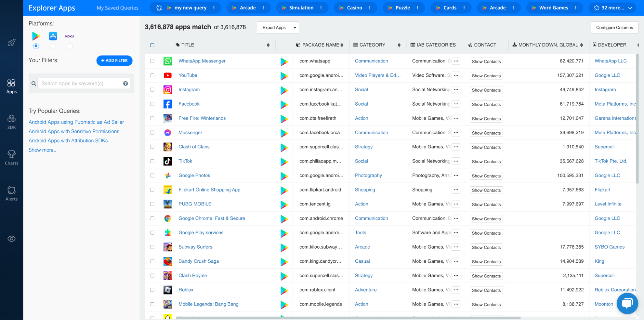
Task: Click Google Play icon in YouTube row
Action: pyautogui.click(x=284, y=76)
